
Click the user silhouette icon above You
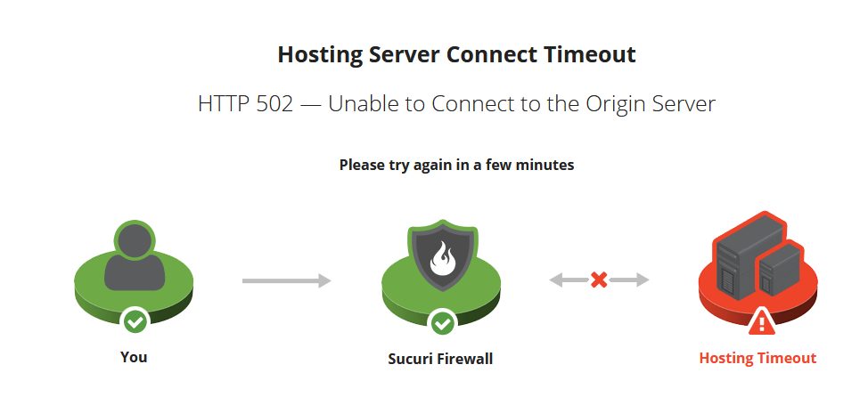(134, 255)
